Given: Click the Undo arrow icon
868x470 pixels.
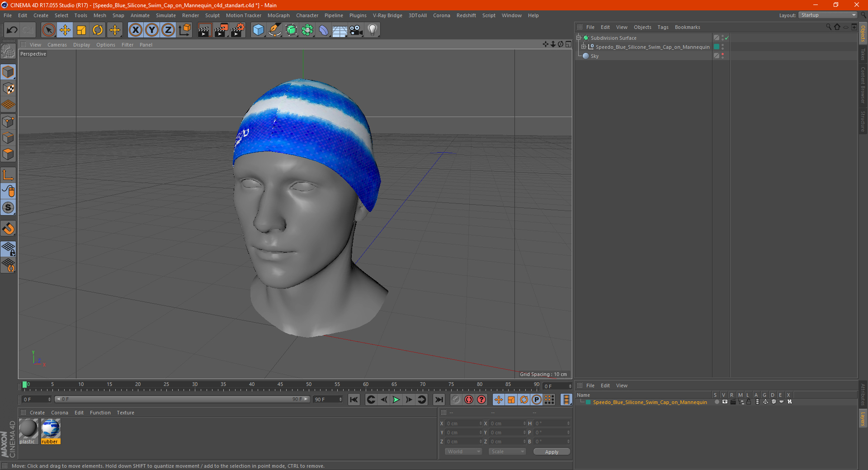Looking at the screenshot, I should tap(12, 30).
